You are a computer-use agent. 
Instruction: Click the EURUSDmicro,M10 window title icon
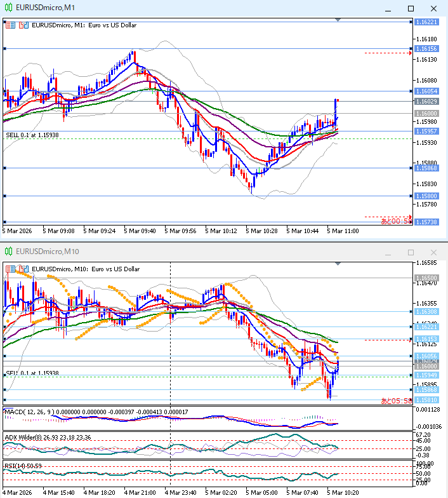pos(8,252)
